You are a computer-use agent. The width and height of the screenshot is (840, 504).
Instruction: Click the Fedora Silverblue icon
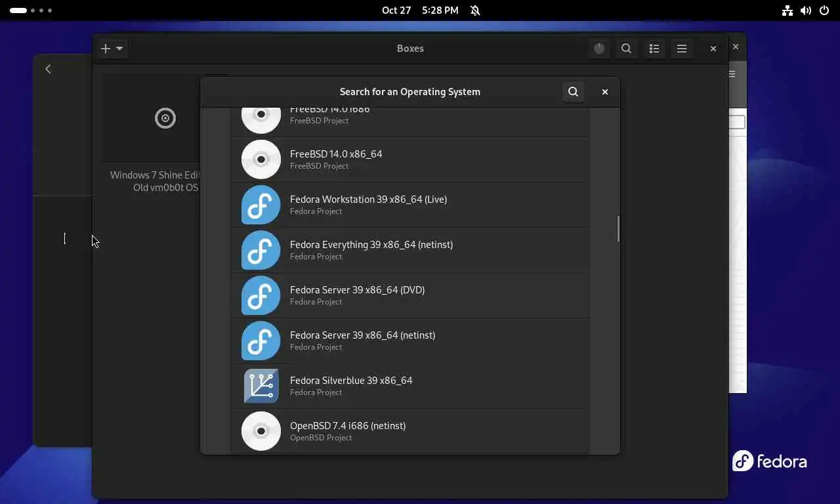tap(261, 386)
